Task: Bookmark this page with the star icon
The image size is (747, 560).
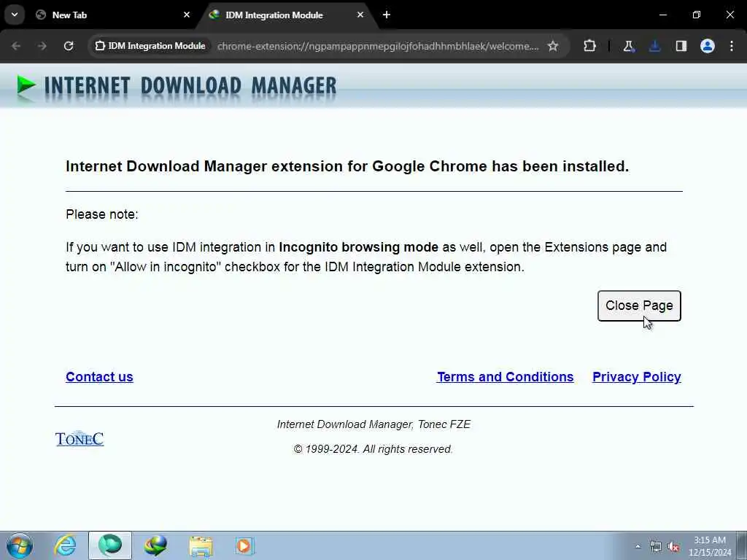Action: point(553,46)
